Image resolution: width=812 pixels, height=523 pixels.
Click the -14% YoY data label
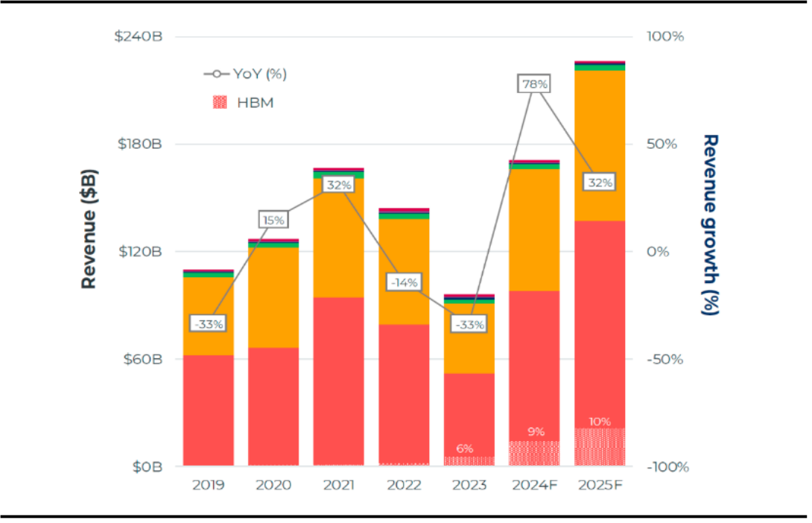click(x=404, y=282)
